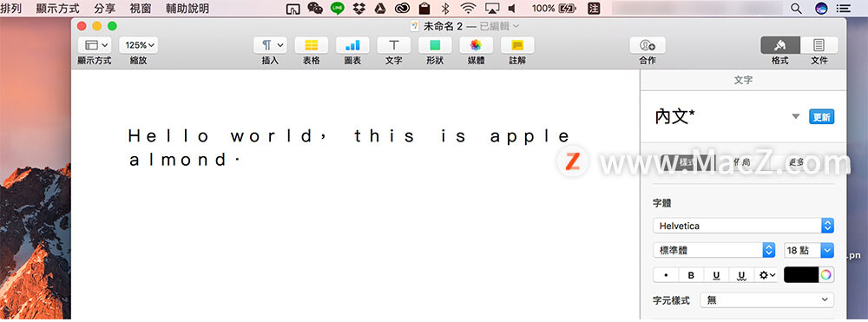Open the 顯示方式 view options toolbar button

pyautogui.click(x=94, y=45)
